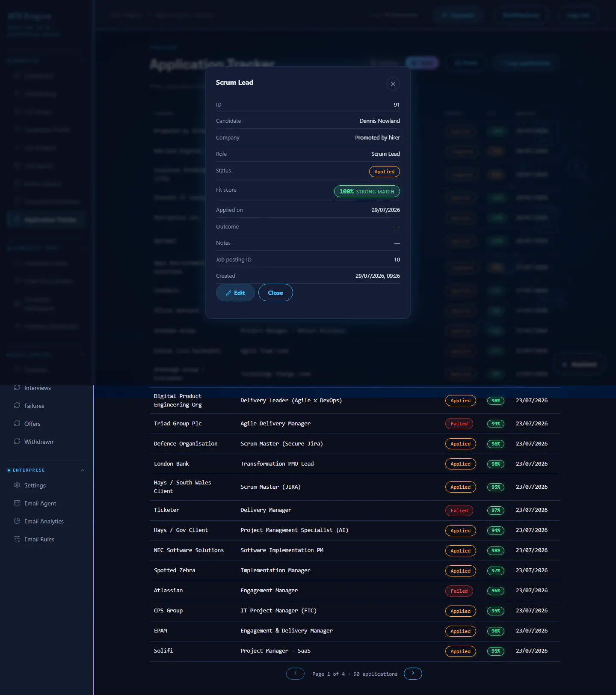This screenshot has width=616, height=695.
Task: Click the Applied badge on Defence Organisation row
Action: pyautogui.click(x=460, y=444)
